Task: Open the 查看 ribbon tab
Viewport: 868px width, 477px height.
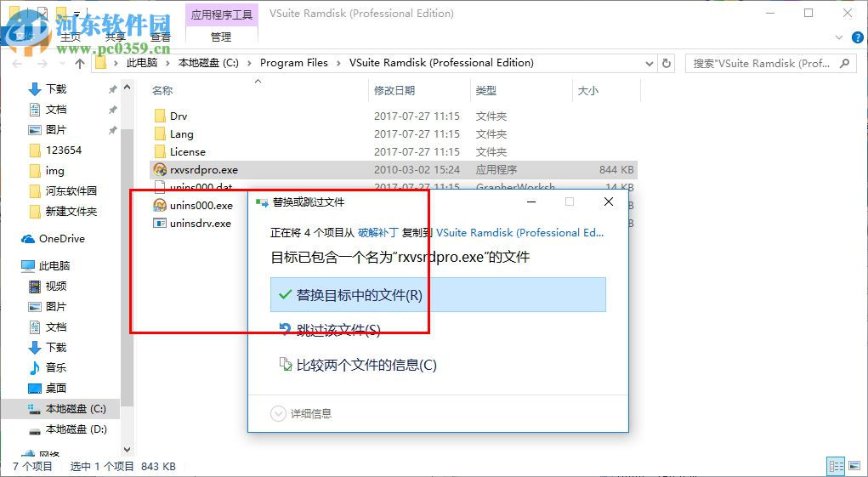Action: pos(161,37)
